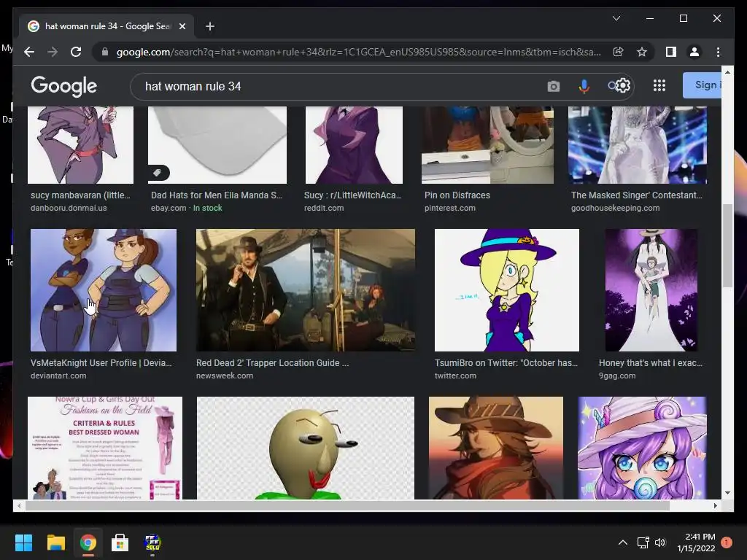
Task: Open the network status tray icon
Action: coord(643,542)
